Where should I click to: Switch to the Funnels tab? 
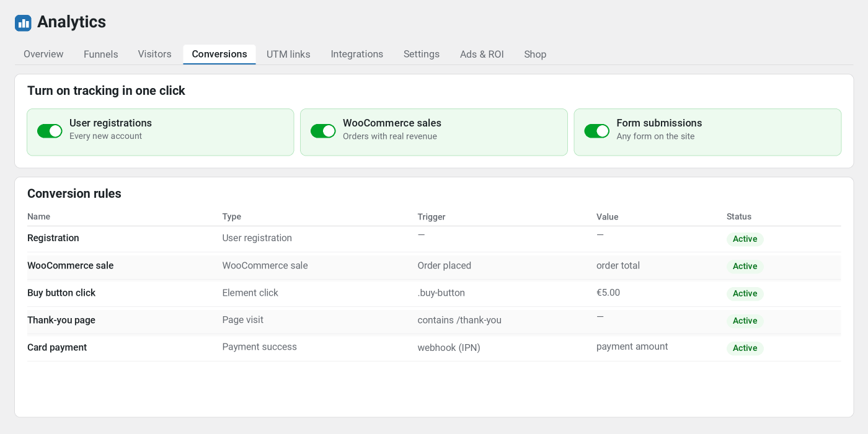coord(101,54)
